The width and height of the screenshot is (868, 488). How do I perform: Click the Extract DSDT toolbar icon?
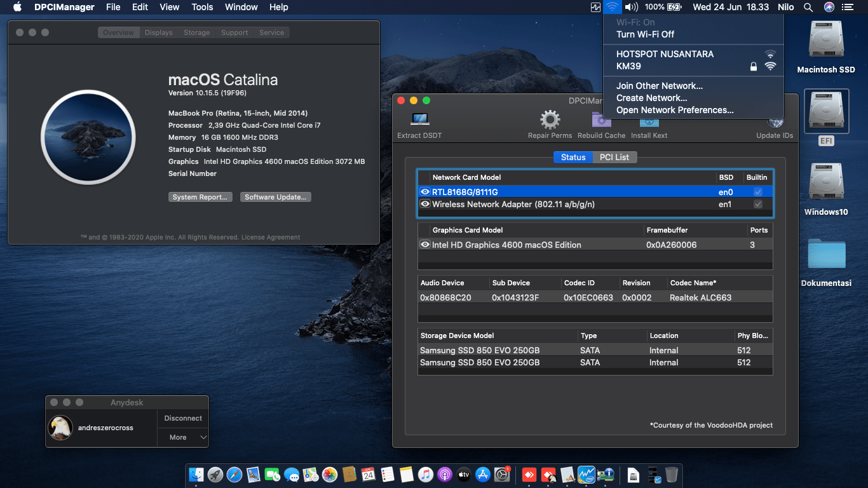pyautogui.click(x=419, y=121)
